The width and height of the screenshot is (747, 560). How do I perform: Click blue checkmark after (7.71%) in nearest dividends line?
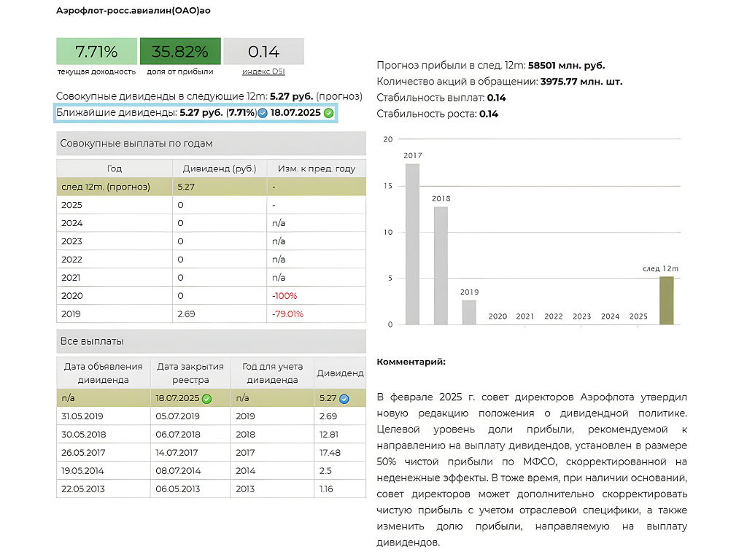point(263,113)
